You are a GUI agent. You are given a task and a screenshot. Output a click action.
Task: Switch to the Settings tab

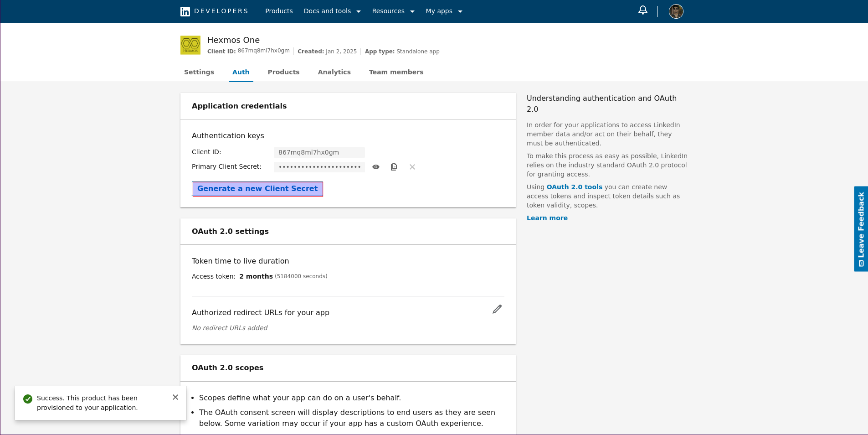(x=199, y=72)
